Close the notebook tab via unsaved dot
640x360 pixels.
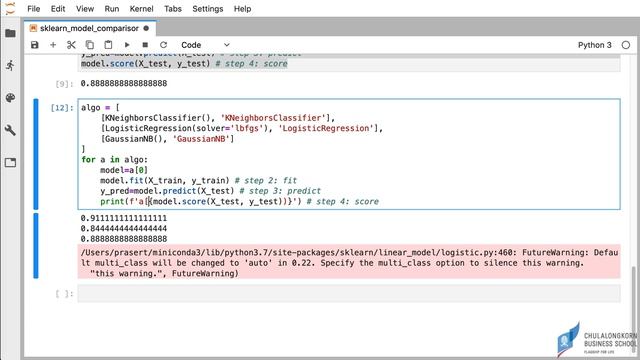[x=146, y=28]
